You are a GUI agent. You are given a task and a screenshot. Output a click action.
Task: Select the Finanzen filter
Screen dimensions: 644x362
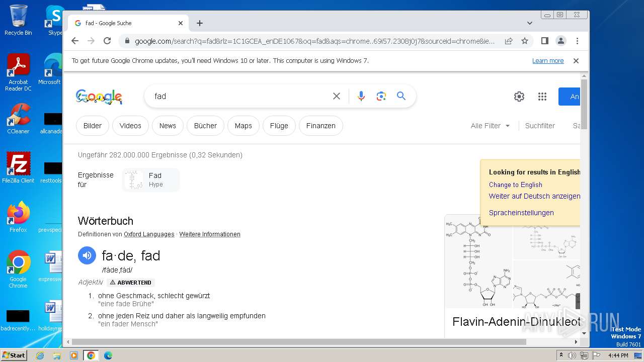(321, 126)
